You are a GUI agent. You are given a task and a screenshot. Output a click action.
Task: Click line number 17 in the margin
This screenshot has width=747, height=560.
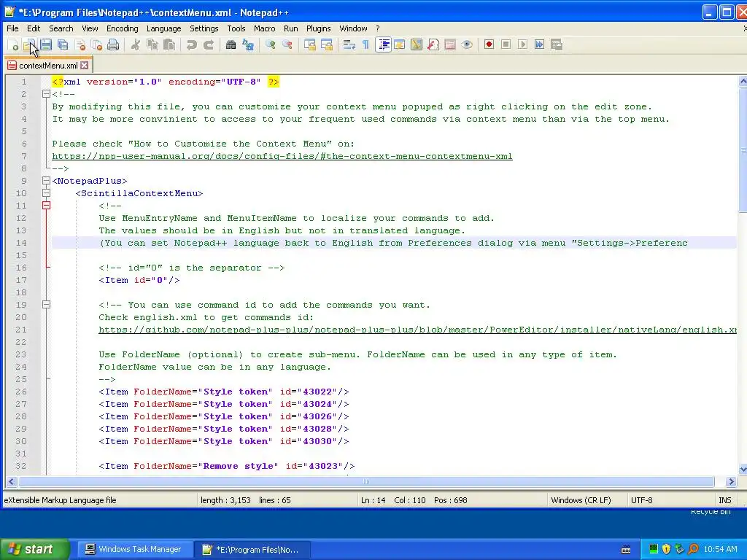21,280
